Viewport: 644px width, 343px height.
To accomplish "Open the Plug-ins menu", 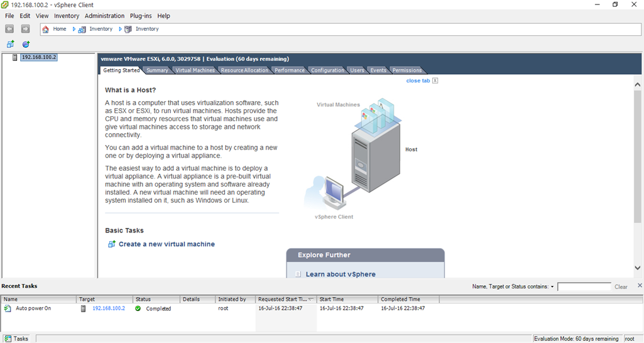I will 141,16.
